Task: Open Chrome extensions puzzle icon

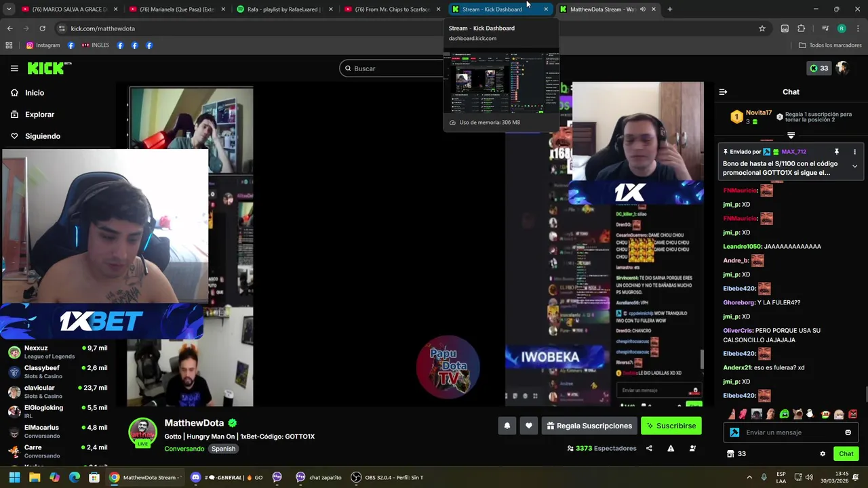Action: click(x=802, y=28)
